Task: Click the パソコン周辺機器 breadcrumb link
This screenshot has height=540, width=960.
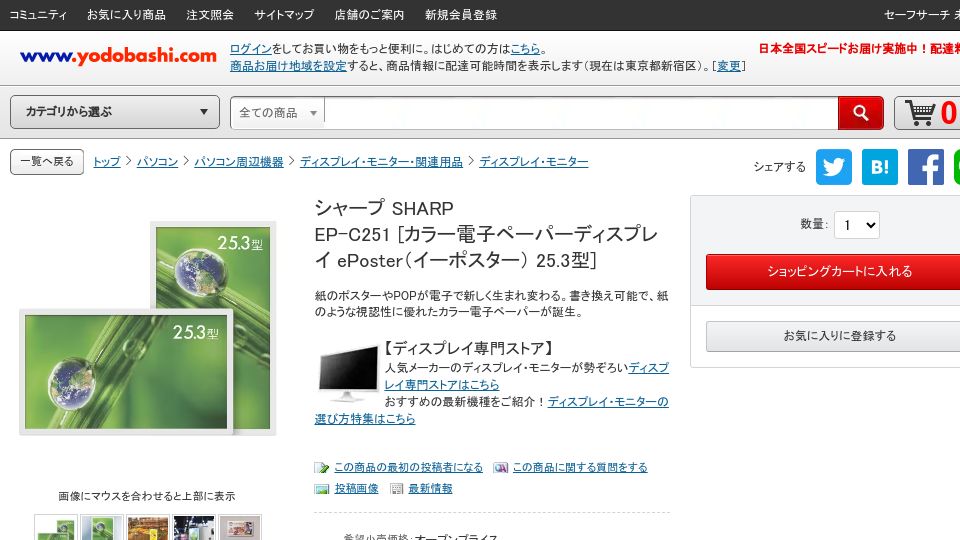Action: (239, 162)
